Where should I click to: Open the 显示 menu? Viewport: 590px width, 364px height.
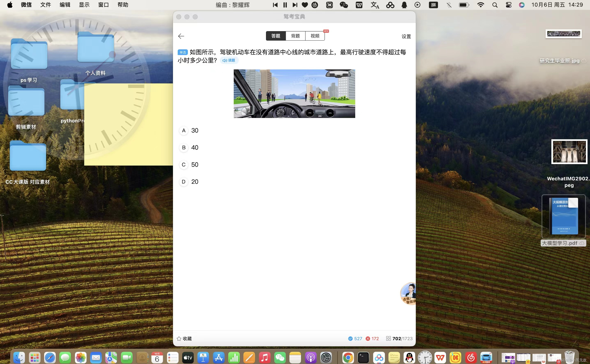coord(84,5)
